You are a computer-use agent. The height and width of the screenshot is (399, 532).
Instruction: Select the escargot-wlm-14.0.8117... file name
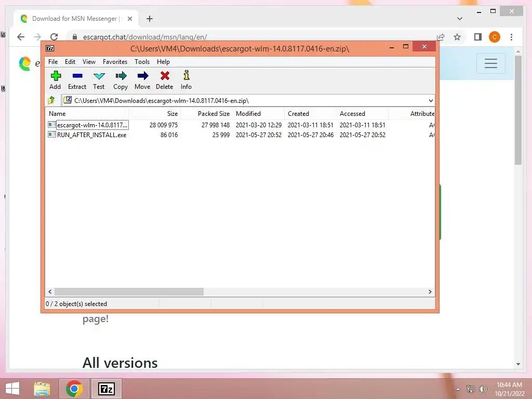pyautogui.click(x=92, y=125)
